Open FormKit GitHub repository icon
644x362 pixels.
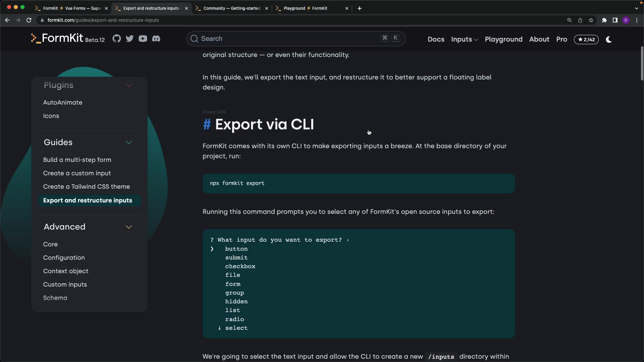tap(117, 39)
